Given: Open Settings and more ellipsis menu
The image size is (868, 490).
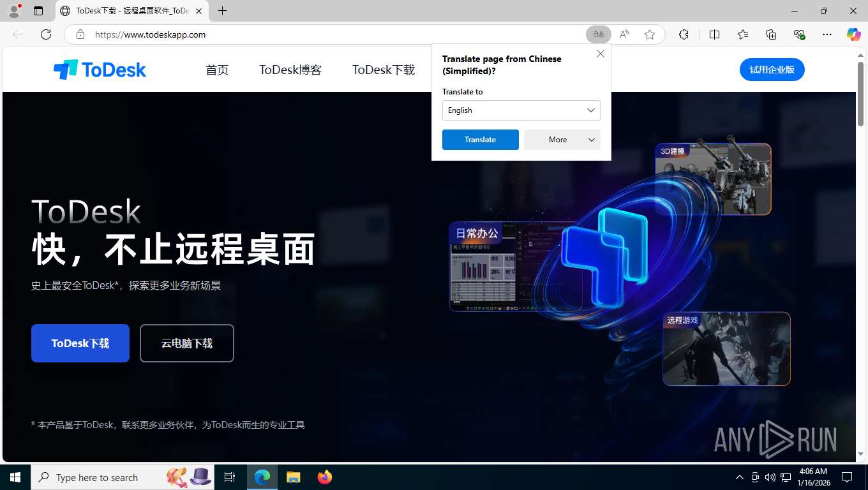Looking at the screenshot, I should tap(827, 34).
